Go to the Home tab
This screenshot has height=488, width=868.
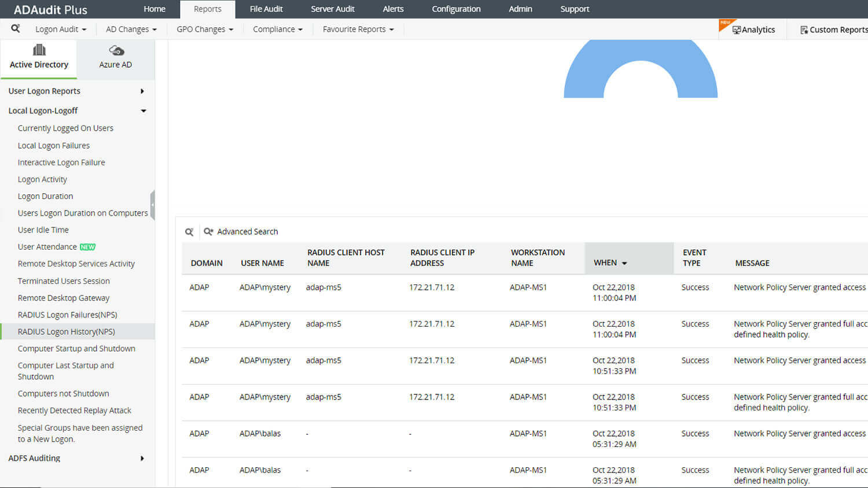pyautogui.click(x=155, y=9)
